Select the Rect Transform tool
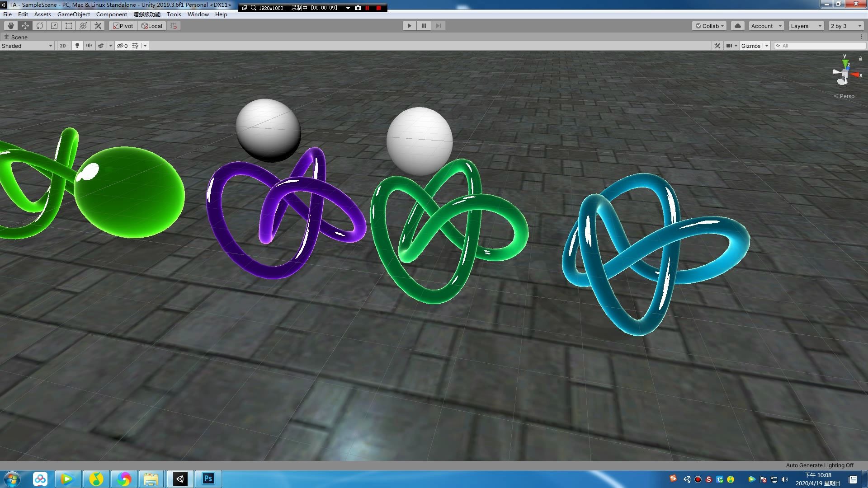This screenshot has width=868, height=488. tap(68, 26)
